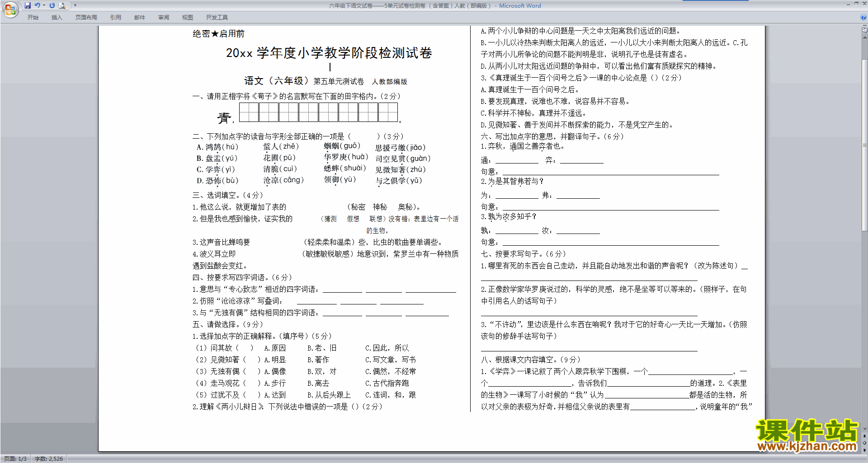868x463 pixels.
Task: Open Print Preview from quick access toolbar
Action: pyautogui.click(x=62, y=5)
